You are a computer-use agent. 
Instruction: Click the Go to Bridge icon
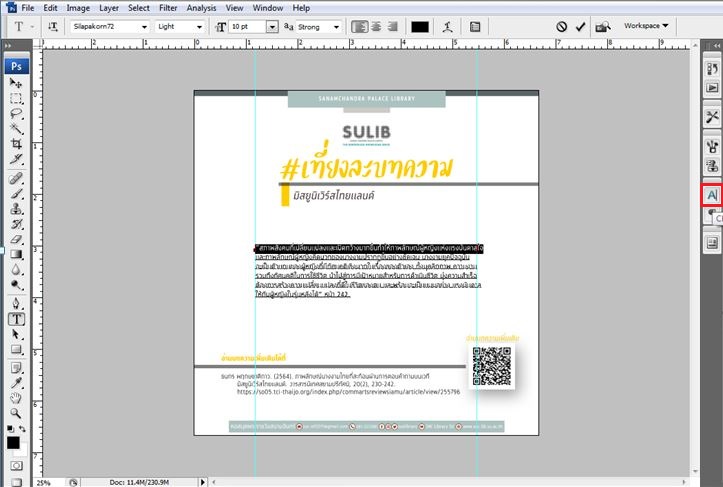click(x=603, y=27)
